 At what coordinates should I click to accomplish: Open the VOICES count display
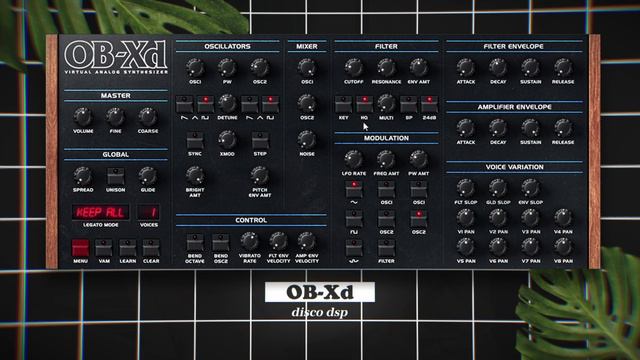tap(149, 212)
